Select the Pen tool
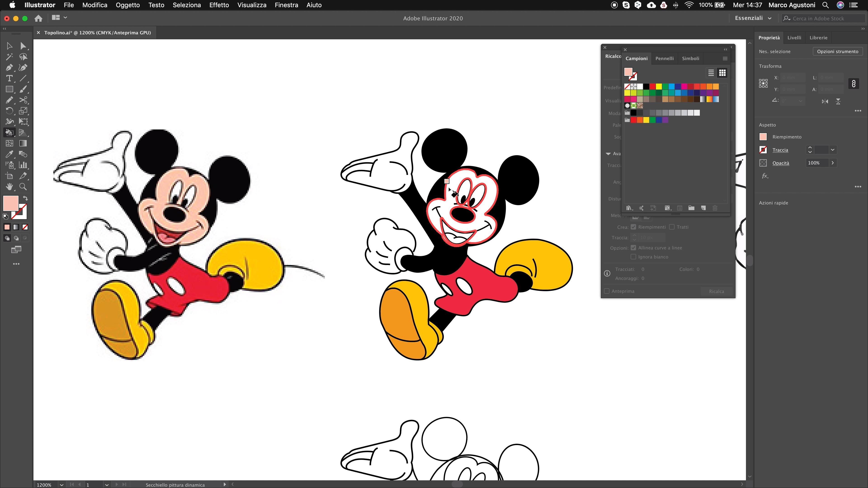The width and height of the screenshot is (868, 488). 9,68
